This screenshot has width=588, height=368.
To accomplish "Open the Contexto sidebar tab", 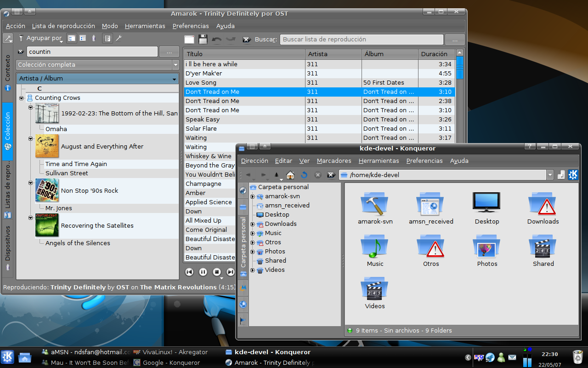I will (x=8, y=74).
